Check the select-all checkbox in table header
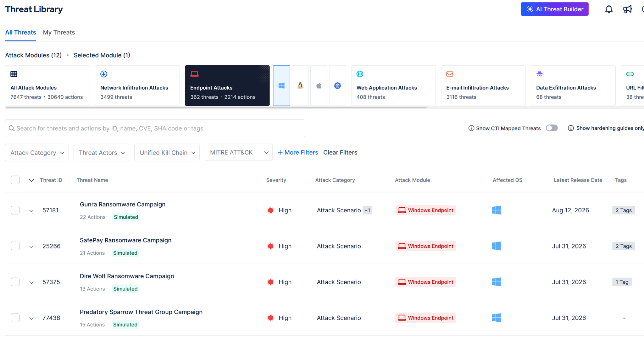The height and width of the screenshot is (338, 644). pyautogui.click(x=15, y=180)
